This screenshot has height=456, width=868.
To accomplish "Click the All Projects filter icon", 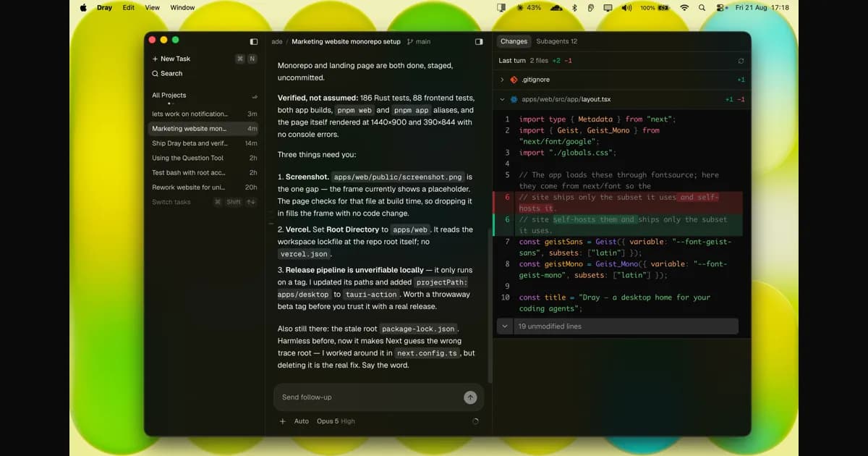I will click(x=255, y=96).
